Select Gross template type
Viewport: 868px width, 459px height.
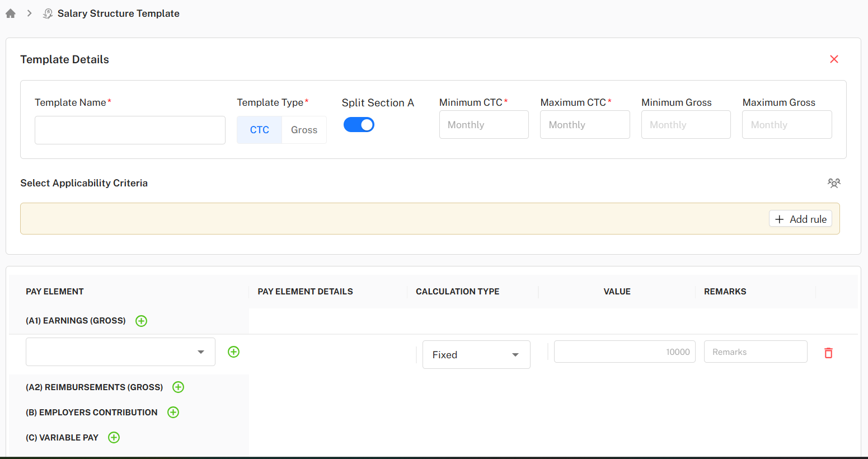(304, 130)
